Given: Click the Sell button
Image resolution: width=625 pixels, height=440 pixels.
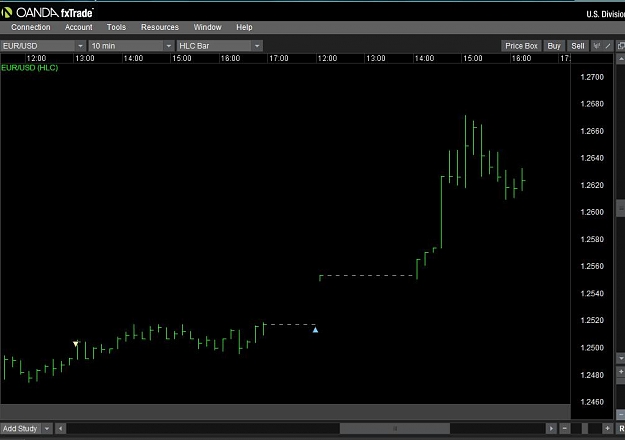Looking at the screenshot, I should [x=578, y=46].
